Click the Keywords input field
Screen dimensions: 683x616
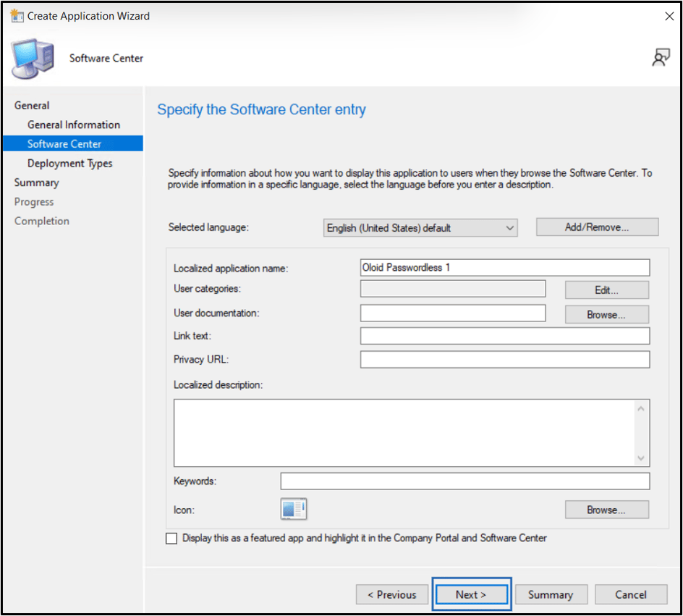[464, 481]
